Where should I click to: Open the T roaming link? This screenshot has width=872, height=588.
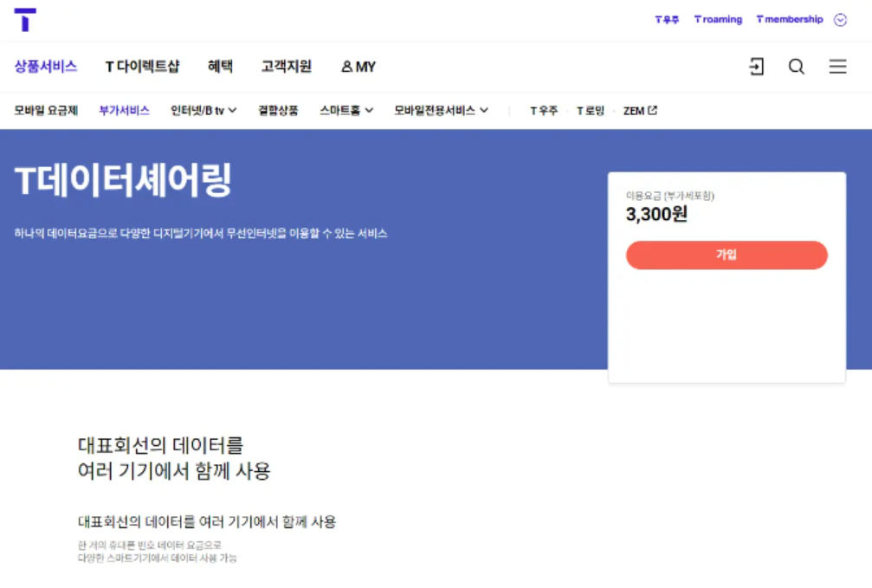(x=718, y=19)
